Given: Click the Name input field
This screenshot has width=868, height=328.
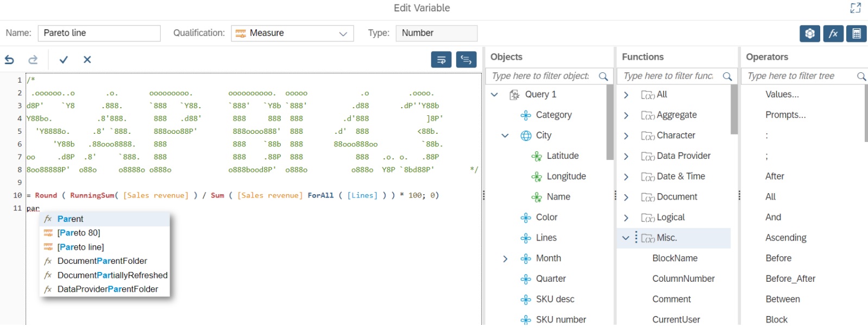Looking at the screenshot, I should pos(99,33).
